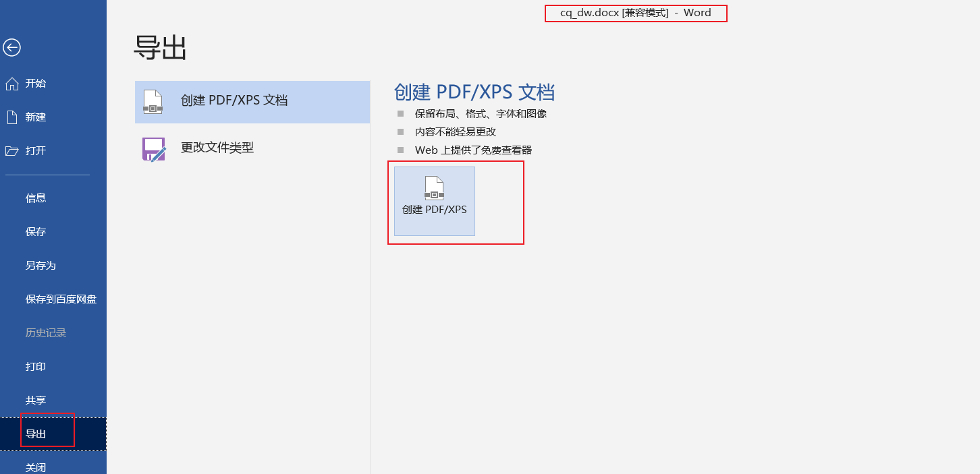Click the text 内容不能轻易更改

click(x=456, y=132)
